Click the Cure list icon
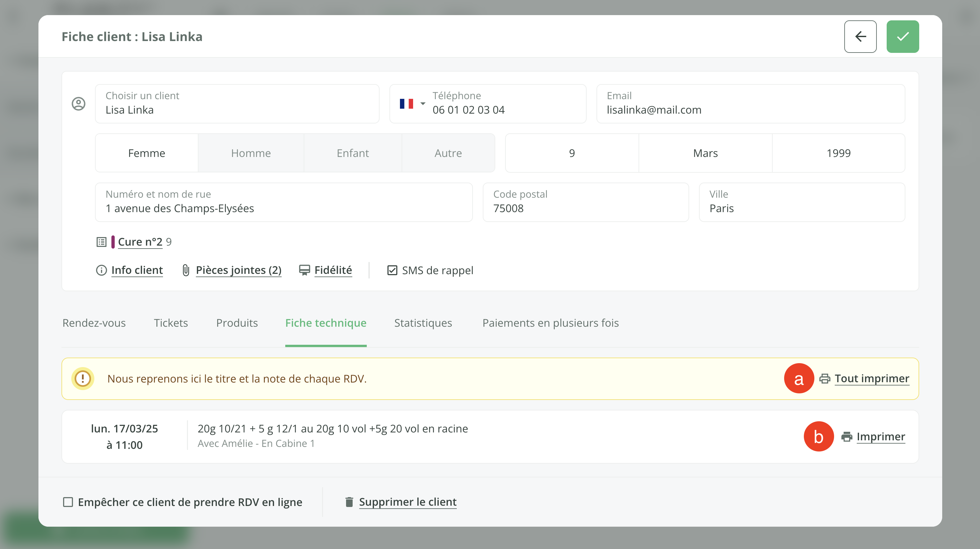This screenshot has width=980, height=549. click(x=101, y=242)
